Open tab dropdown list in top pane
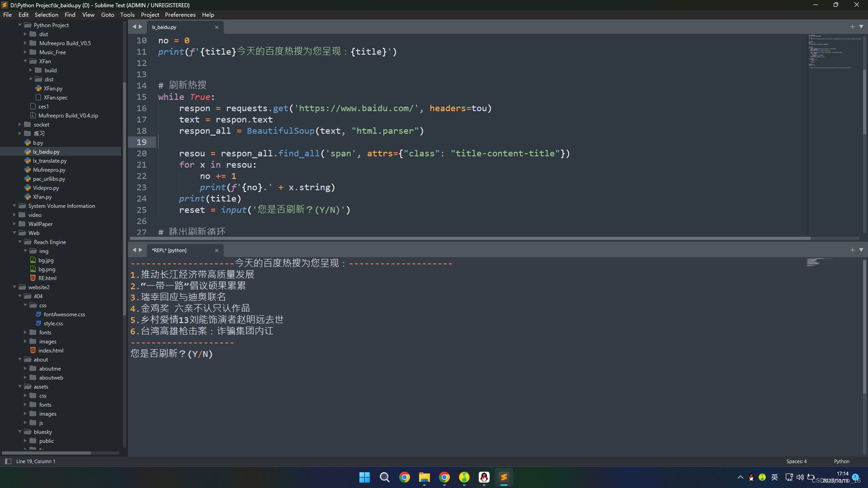The width and height of the screenshot is (868, 488). click(x=861, y=27)
